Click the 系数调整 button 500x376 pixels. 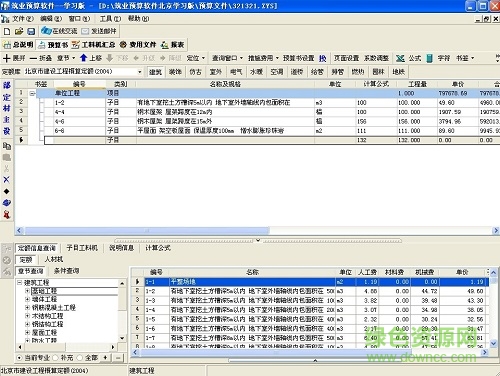pos(376,58)
